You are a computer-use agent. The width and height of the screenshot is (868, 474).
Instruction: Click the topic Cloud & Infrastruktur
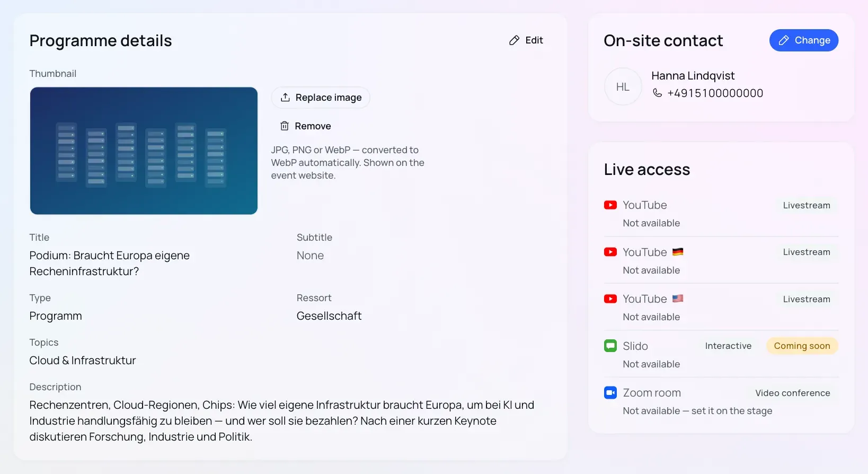(x=83, y=361)
